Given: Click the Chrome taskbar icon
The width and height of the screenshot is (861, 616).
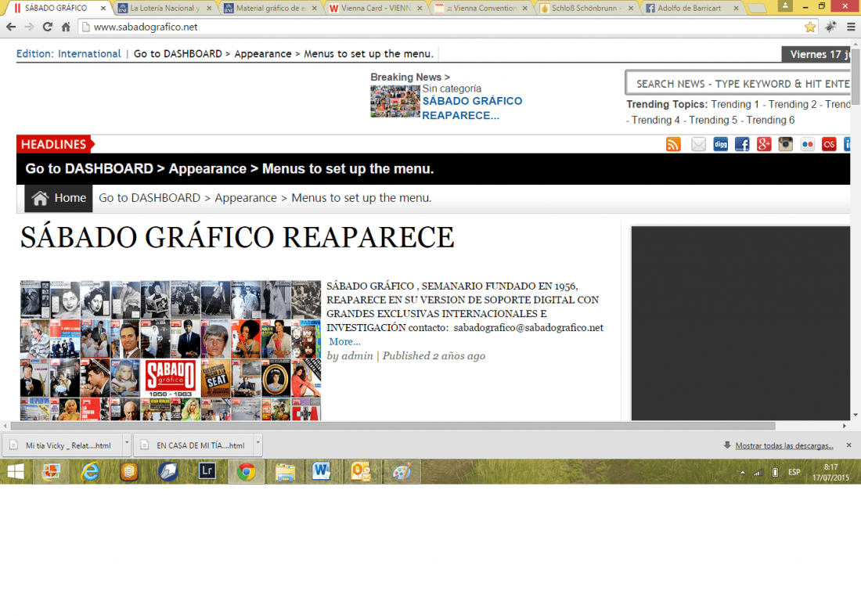Looking at the screenshot, I should (246, 472).
